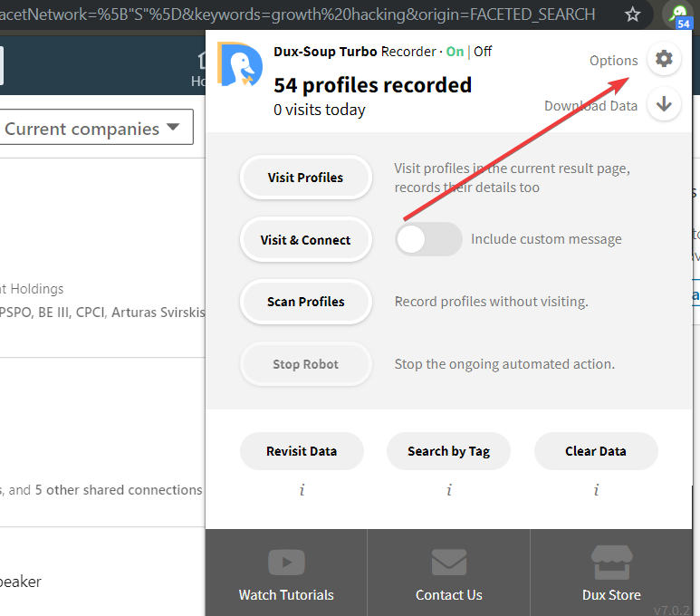This screenshot has height=616, width=700.
Task: Show info for Clear Data
Action: tap(596, 490)
